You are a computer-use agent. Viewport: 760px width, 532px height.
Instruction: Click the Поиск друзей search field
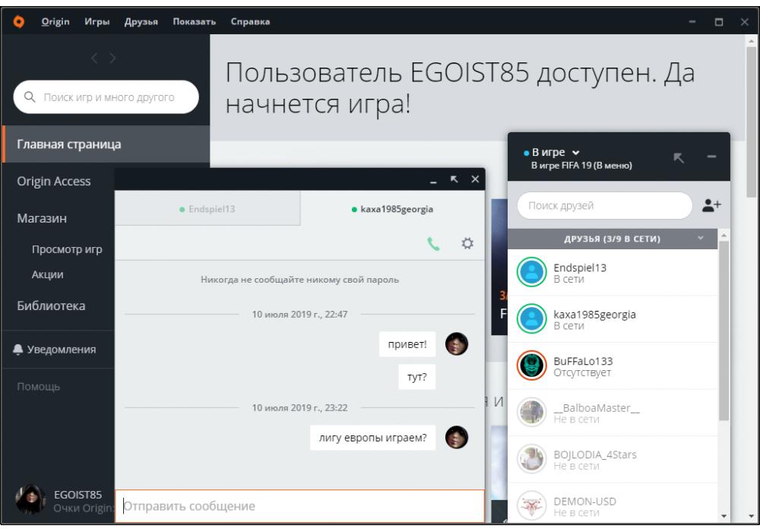tap(604, 205)
